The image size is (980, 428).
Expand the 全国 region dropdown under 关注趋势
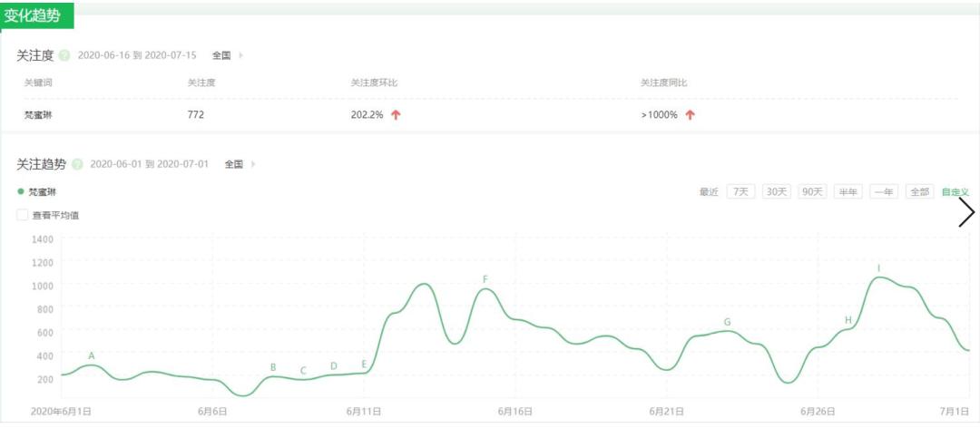click(x=239, y=164)
